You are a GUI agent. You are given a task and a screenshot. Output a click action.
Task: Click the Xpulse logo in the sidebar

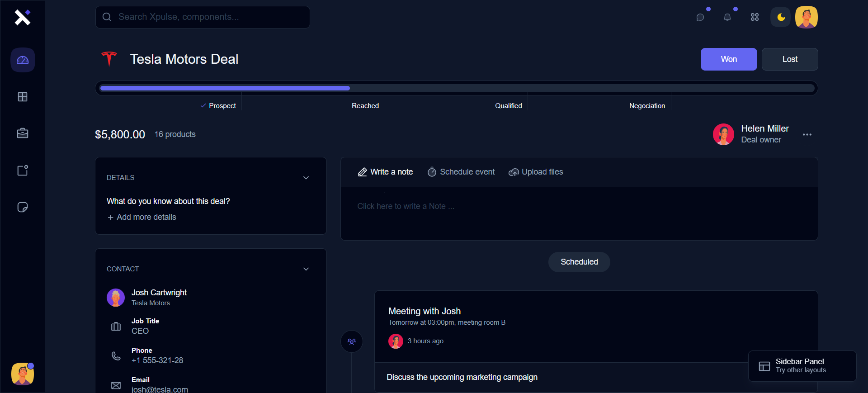[x=22, y=17]
